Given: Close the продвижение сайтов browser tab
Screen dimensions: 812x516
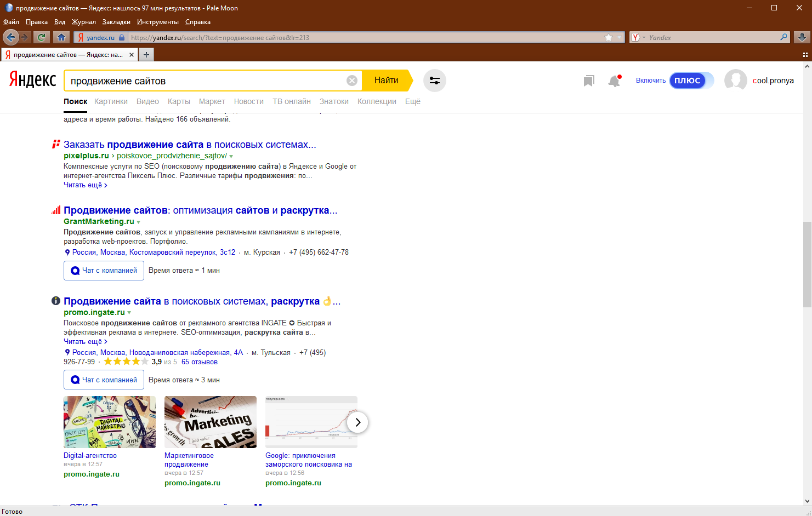Looking at the screenshot, I should tap(132, 55).
